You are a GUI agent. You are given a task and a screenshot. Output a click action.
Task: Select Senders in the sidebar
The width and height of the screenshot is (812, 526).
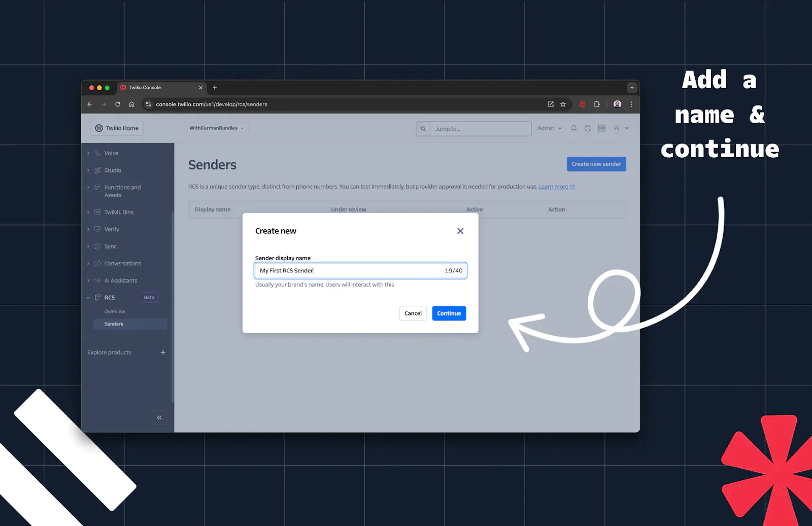pos(114,324)
